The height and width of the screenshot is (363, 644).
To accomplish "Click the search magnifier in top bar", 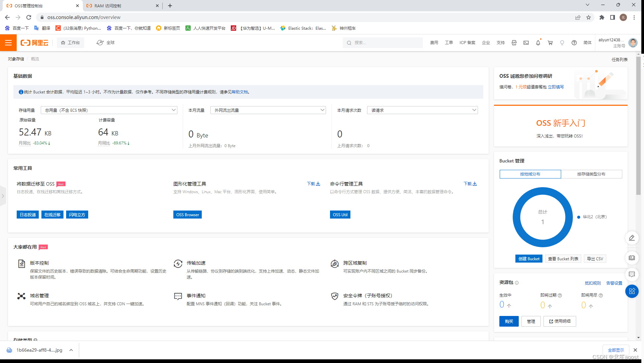I will pyautogui.click(x=349, y=43).
